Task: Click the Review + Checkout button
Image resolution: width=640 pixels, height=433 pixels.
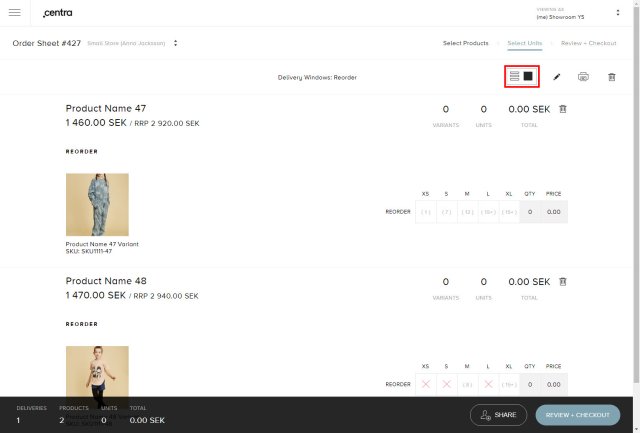Action: 577,415
